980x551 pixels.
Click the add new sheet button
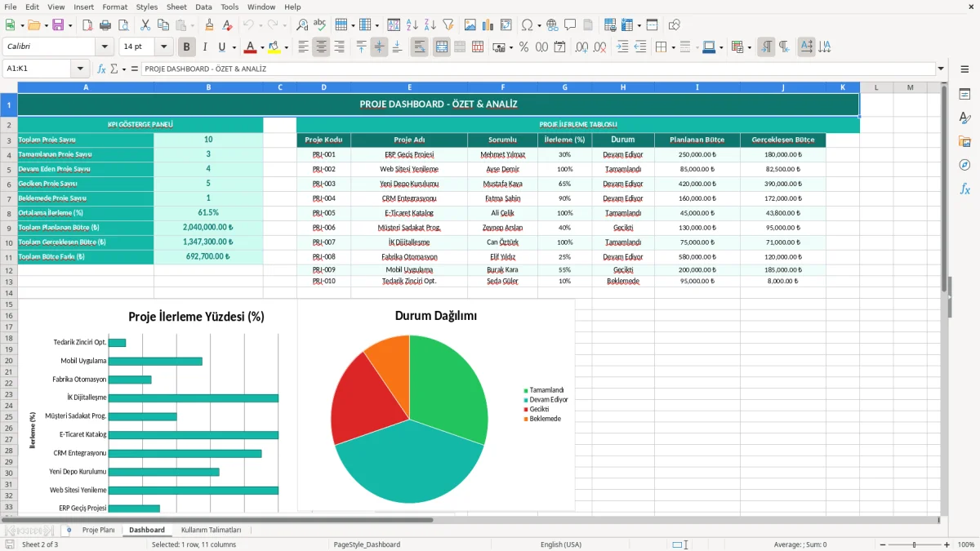pos(69,530)
